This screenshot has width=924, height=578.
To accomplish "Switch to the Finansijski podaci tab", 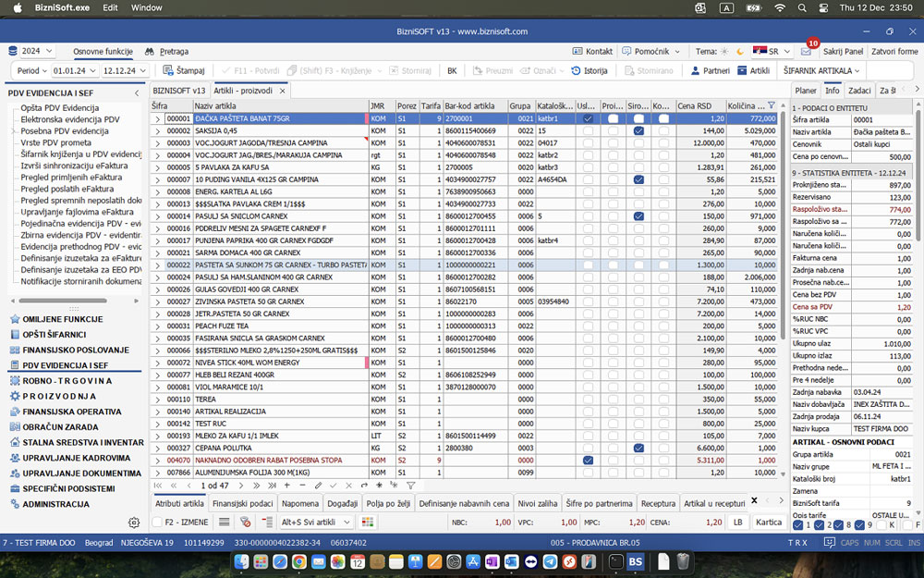I will pos(243,503).
